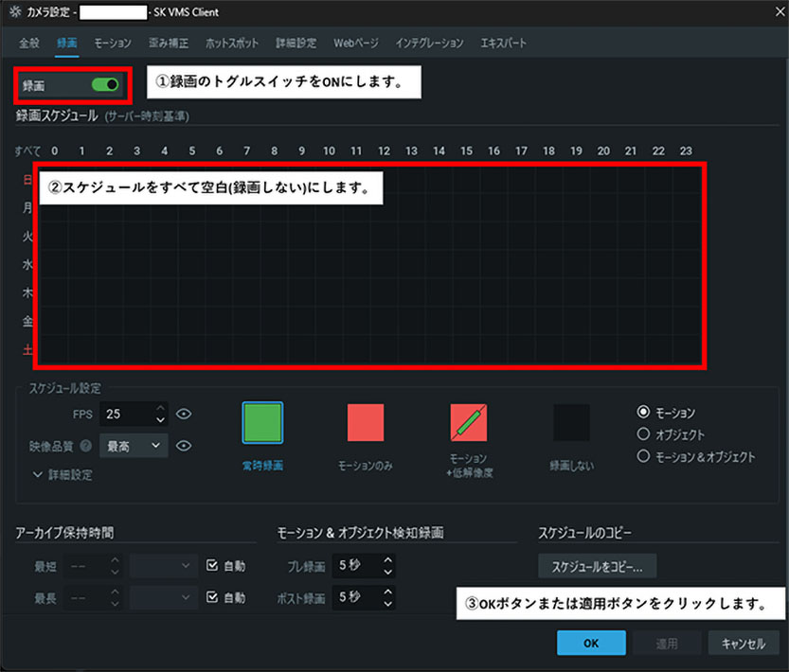Image resolution: width=789 pixels, height=672 pixels.
Task: Toggle the 録画 recording switch
Action: click(x=105, y=84)
